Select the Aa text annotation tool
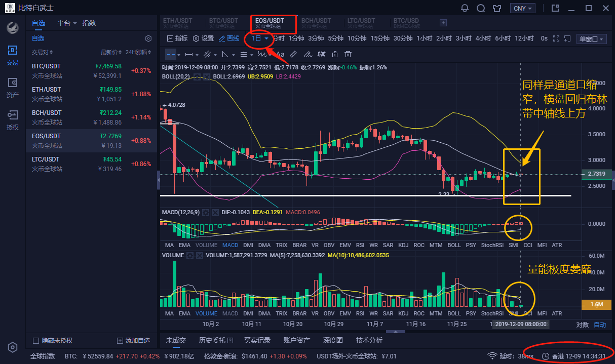 [x=280, y=54]
